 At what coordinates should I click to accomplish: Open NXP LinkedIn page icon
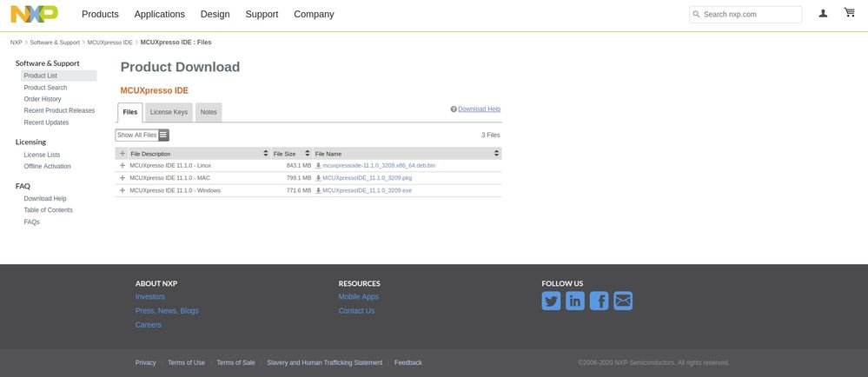coord(575,301)
